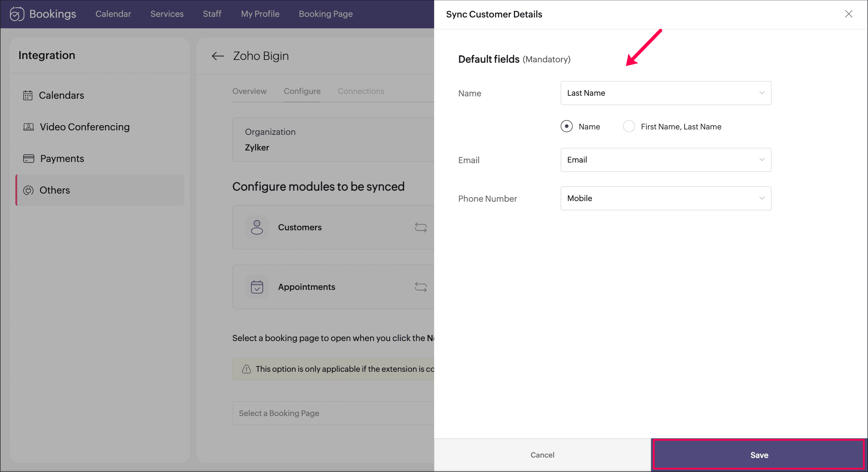Click the Customers person icon
This screenshot has width=868, height=472.
pos(257,227)
